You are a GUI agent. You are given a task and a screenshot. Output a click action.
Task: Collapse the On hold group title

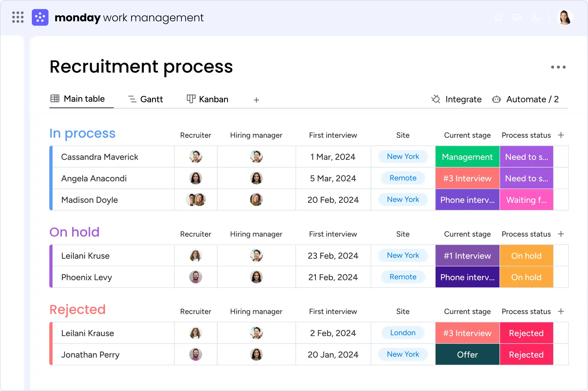(x=74, y=232)
